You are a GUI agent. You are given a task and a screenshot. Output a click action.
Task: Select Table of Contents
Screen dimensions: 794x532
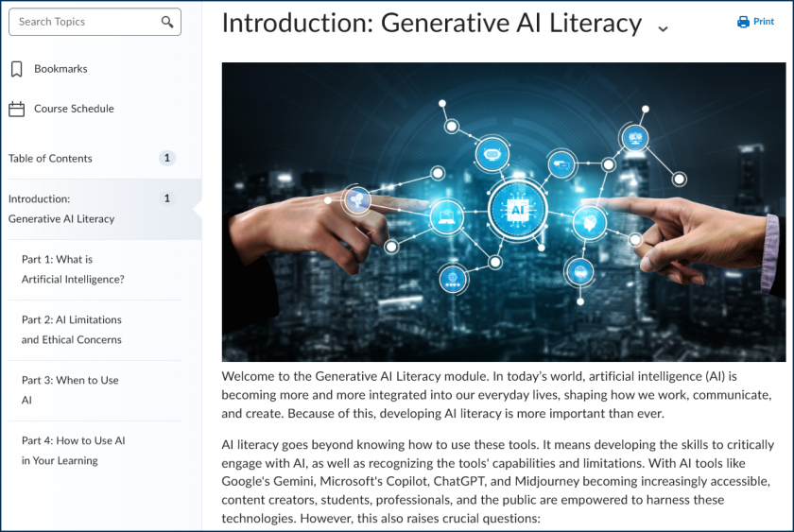(51, 159)
